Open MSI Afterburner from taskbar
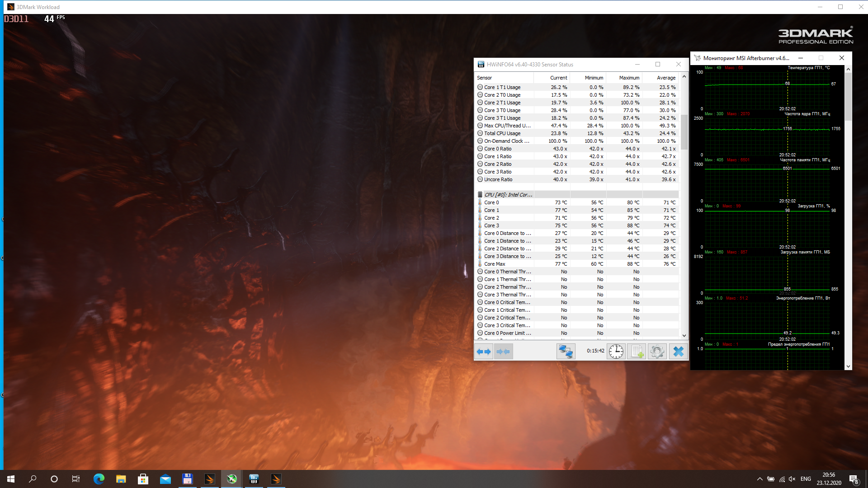This screenshot has width=868, height=488. pyautogui.click(x=232, y=479)
